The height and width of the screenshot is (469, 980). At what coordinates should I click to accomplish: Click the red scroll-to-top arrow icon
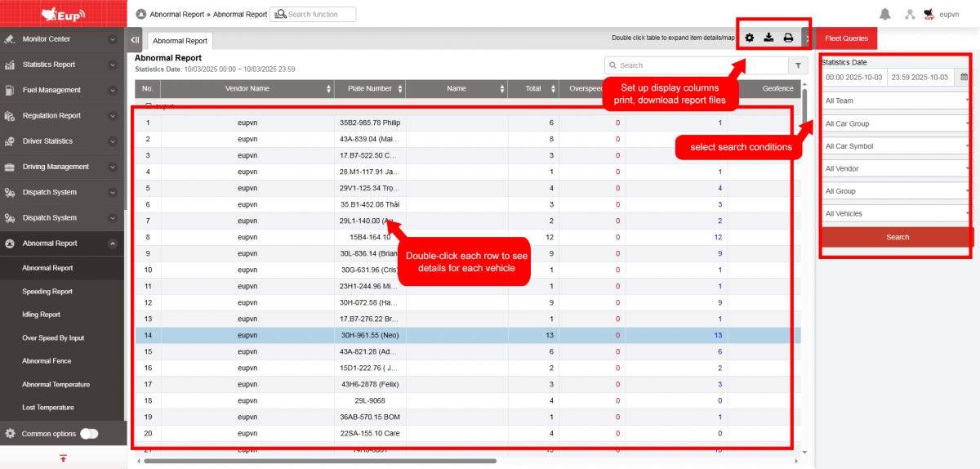[63, 458]
